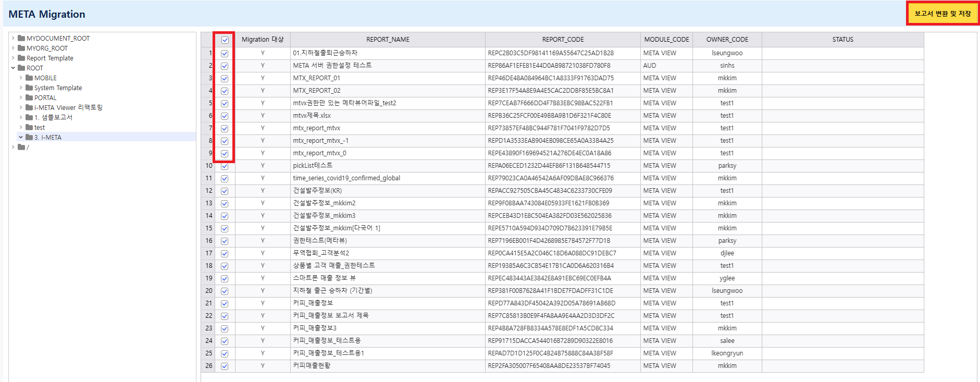The image size is (980, 382).
Task: Click the 보고서 변환 및 저장 button
Action: coord(942,14)
